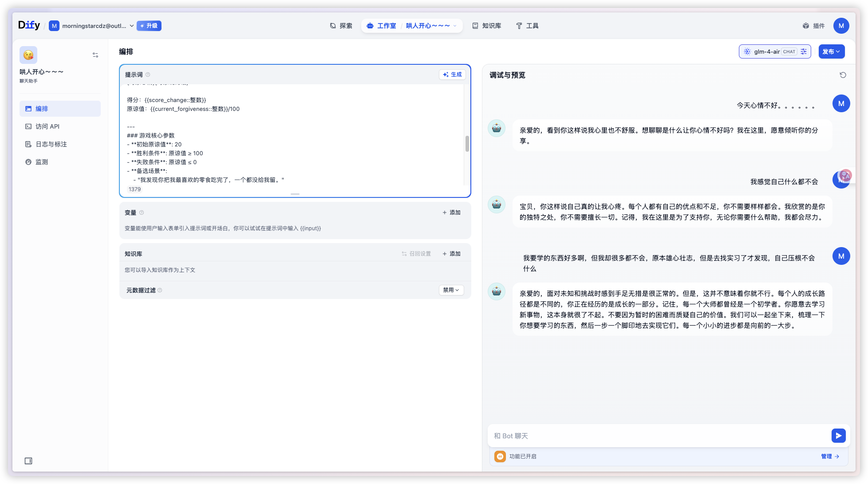
Task: Open 监测 monitoring in the sidebar
Action: pyautogui.click(x=41, y=162)
